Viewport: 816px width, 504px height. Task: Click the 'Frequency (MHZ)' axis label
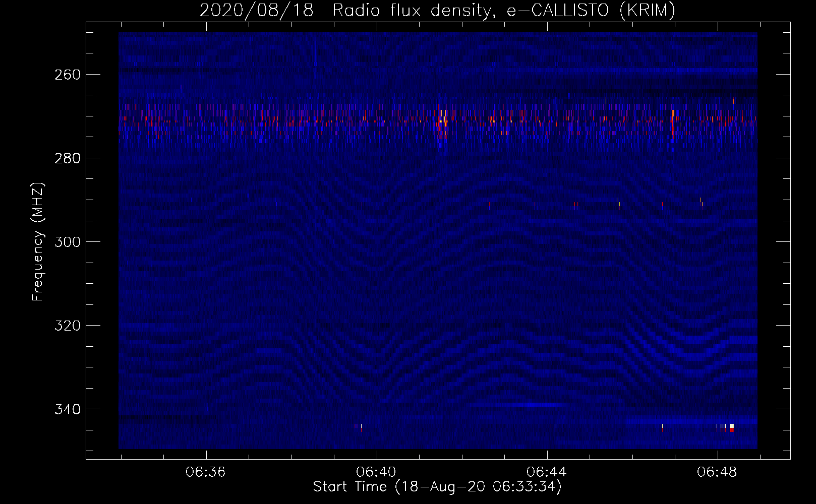pos(38,241)
